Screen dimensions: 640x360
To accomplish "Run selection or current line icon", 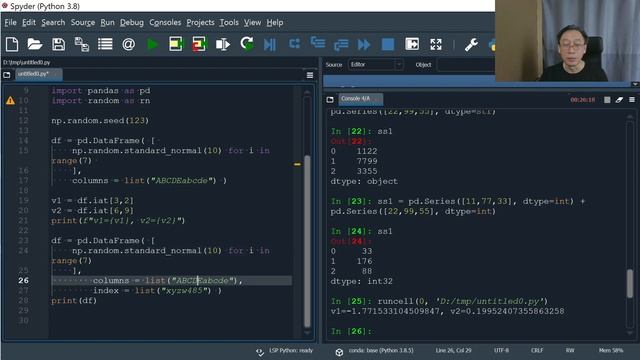I will pos(223,44).
